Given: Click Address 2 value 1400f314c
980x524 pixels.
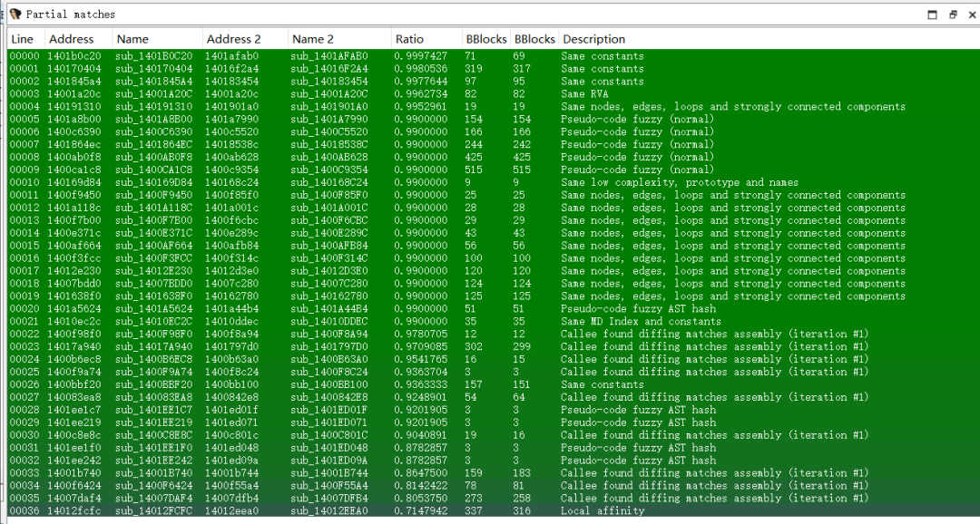Looking at the screenshot, I should [x=232, y=258].
